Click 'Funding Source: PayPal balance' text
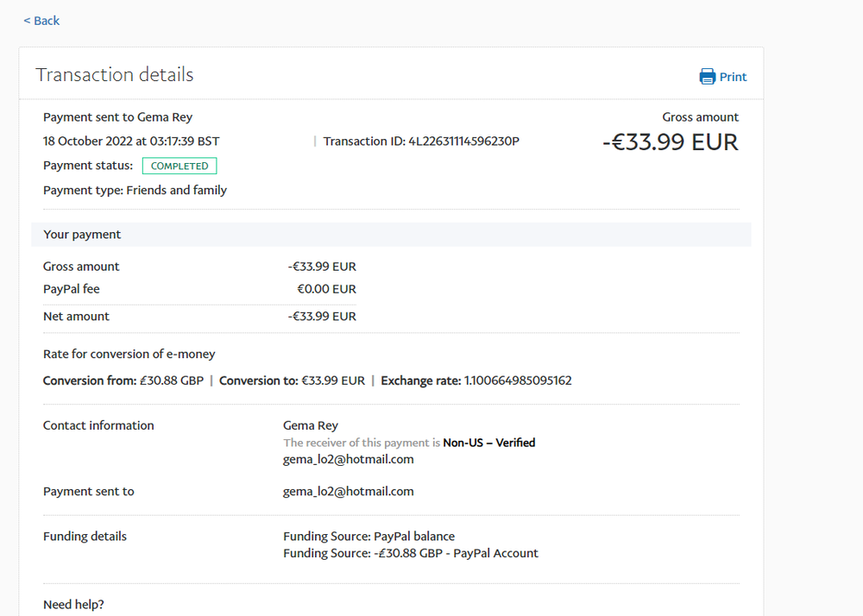 [x=369, y=537]
